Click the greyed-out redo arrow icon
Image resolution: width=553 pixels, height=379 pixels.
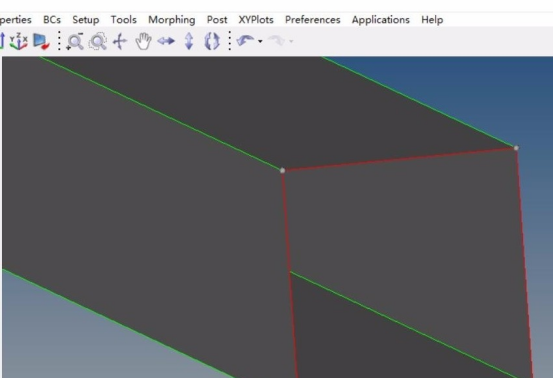pyautogui.click(x=276, y=41)
